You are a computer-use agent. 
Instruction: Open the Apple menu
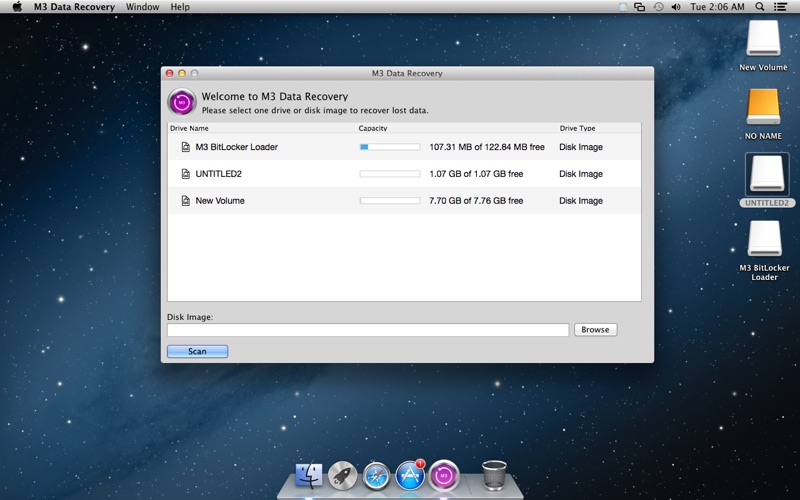tap(17, 7)
